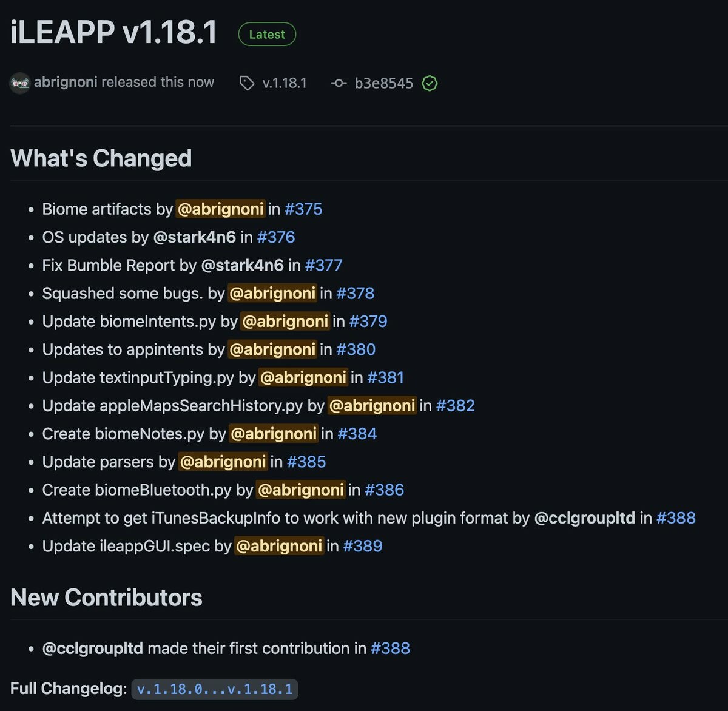Open pull request #375

tap(303, 209)
